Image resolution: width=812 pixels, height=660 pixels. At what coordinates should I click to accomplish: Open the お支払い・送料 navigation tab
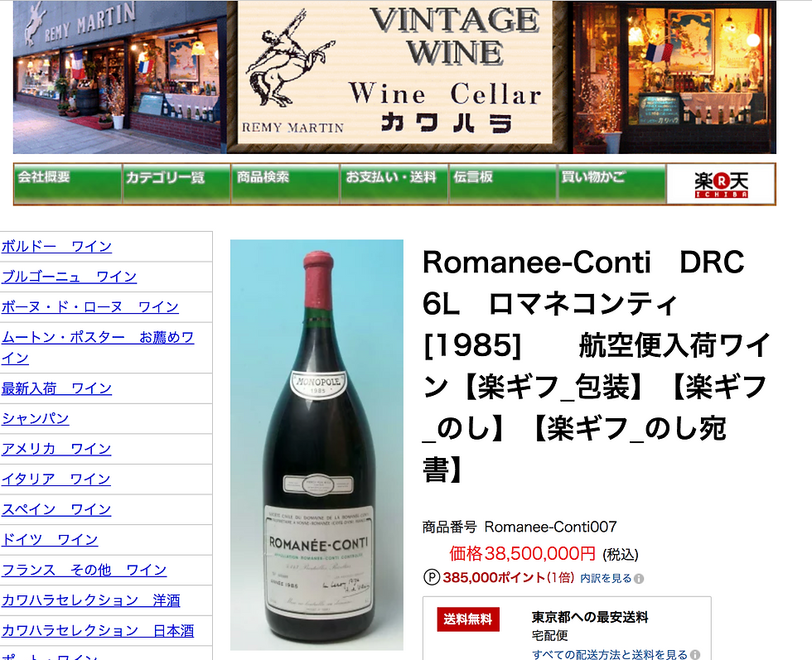pyautogui.click(x=394, y=184)
